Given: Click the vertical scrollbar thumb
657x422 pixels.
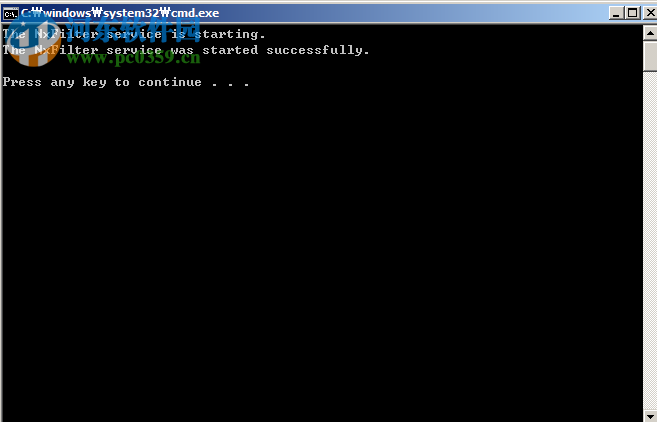Looking at the screenshot, I should 650,56.
